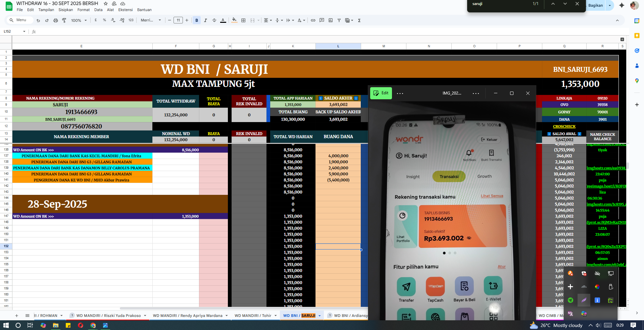
Task: Activate the paint format tool
Action: tap(64, 20)
